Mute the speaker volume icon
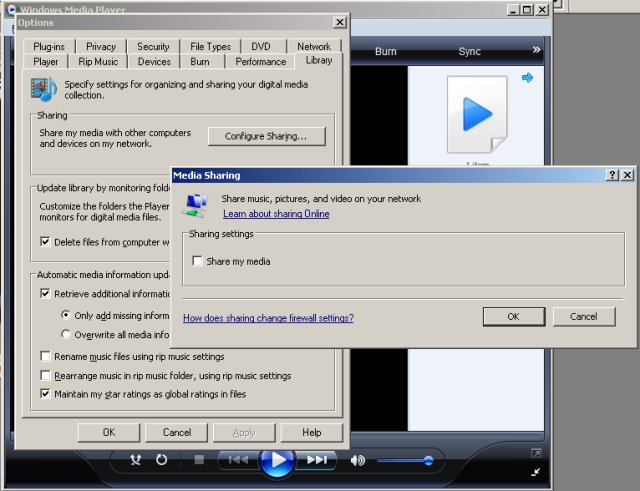This screenshot has height=491, width=640. coord(358,460)
